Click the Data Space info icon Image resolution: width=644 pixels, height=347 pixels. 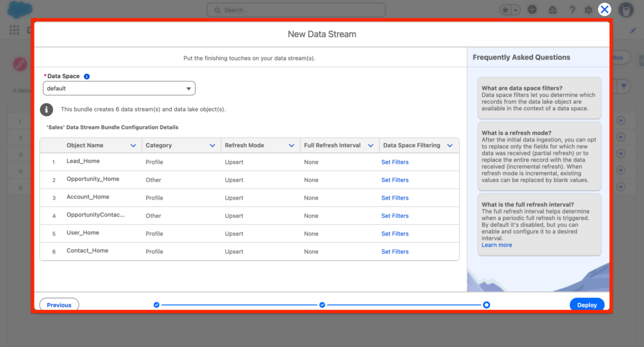click(x=87, y=76)
